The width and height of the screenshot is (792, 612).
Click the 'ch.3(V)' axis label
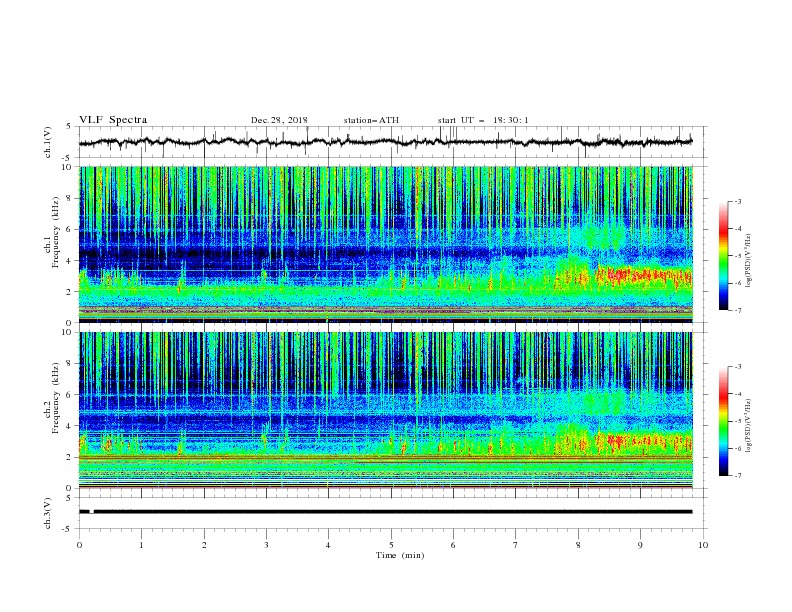point(48,513)
